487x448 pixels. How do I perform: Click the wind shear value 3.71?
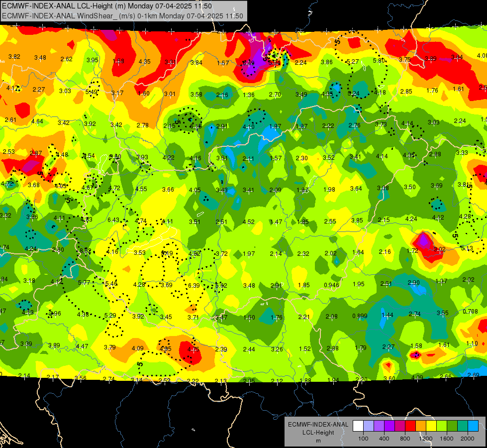193,317
